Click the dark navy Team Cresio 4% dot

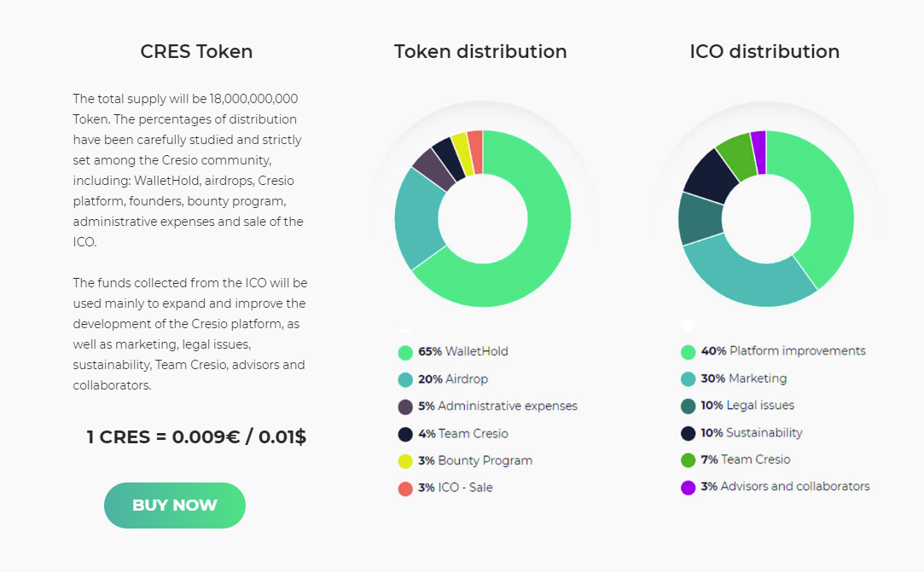tap(405, 435)
